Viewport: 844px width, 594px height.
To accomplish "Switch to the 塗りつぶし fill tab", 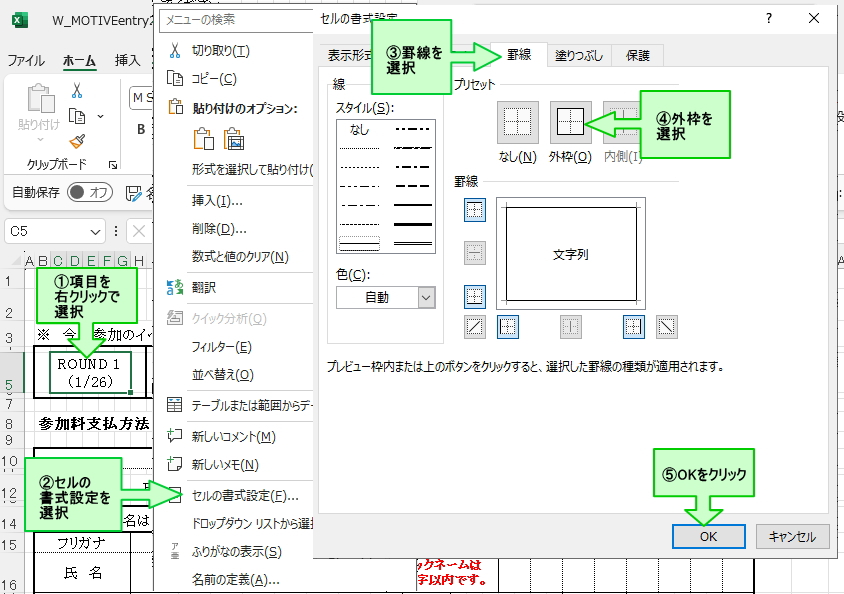I will click(579, 56).
